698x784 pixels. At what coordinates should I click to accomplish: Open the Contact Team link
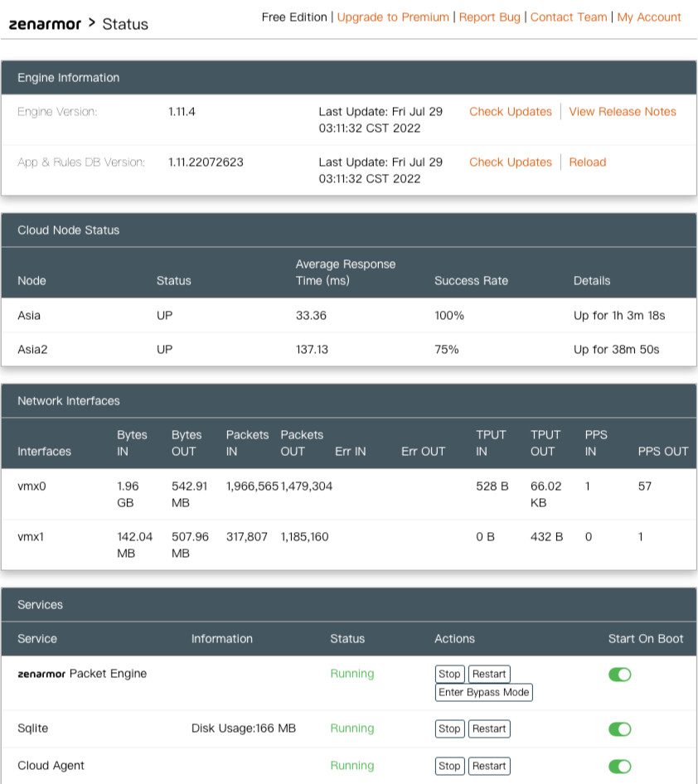point(569,17)
